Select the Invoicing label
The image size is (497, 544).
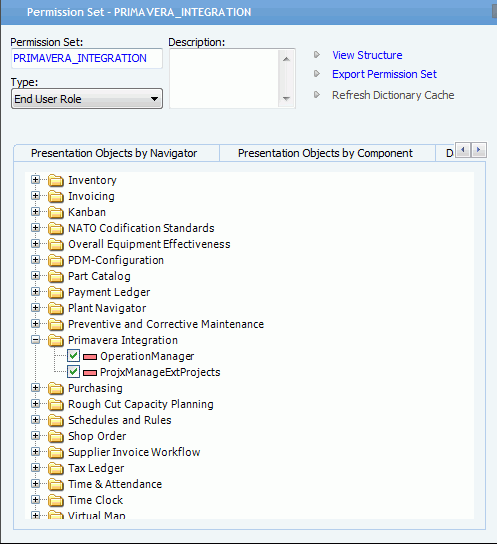point(91,196)
